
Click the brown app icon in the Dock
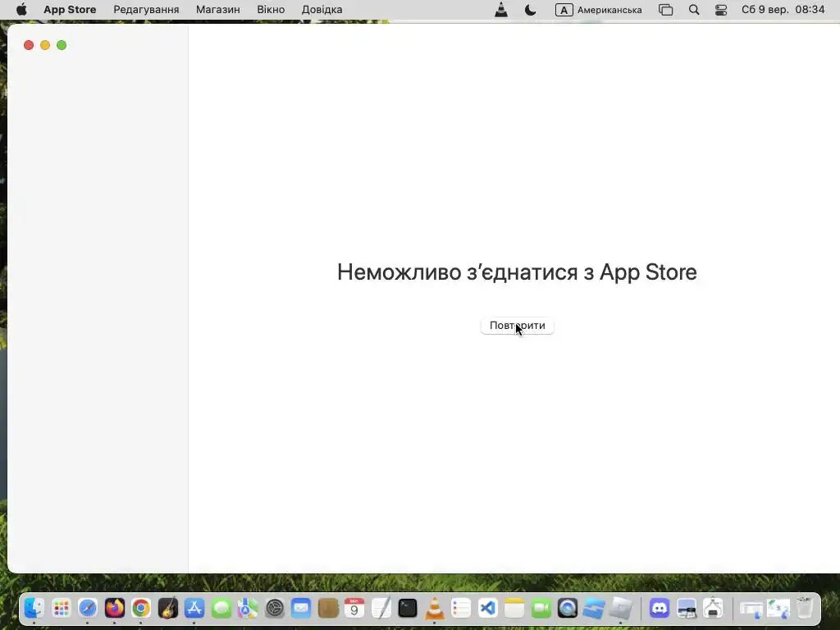[x=328, y=608]
